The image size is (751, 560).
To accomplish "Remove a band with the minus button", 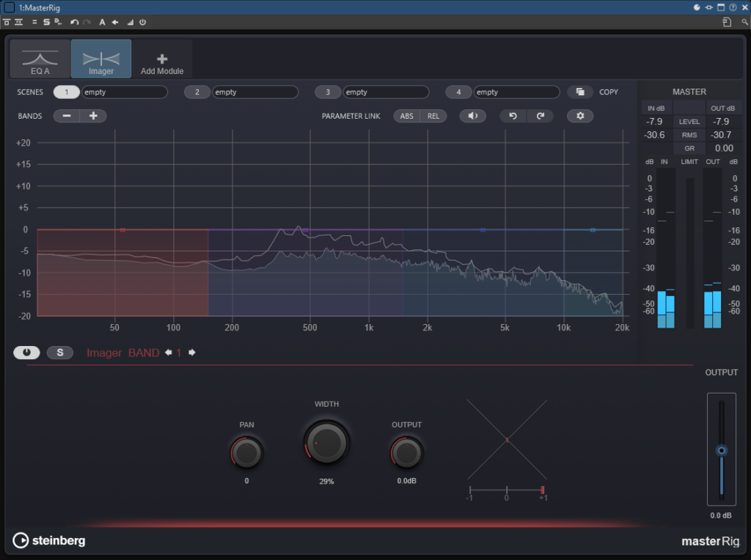I will click(x=67, y=116).
